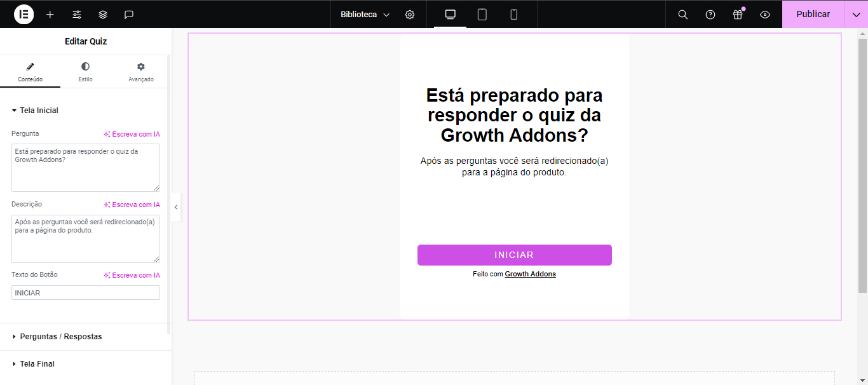The width and height of the screenshot is (868, 385).
Task: Click inside the Pergunta text area
Action: click(86, 168)
